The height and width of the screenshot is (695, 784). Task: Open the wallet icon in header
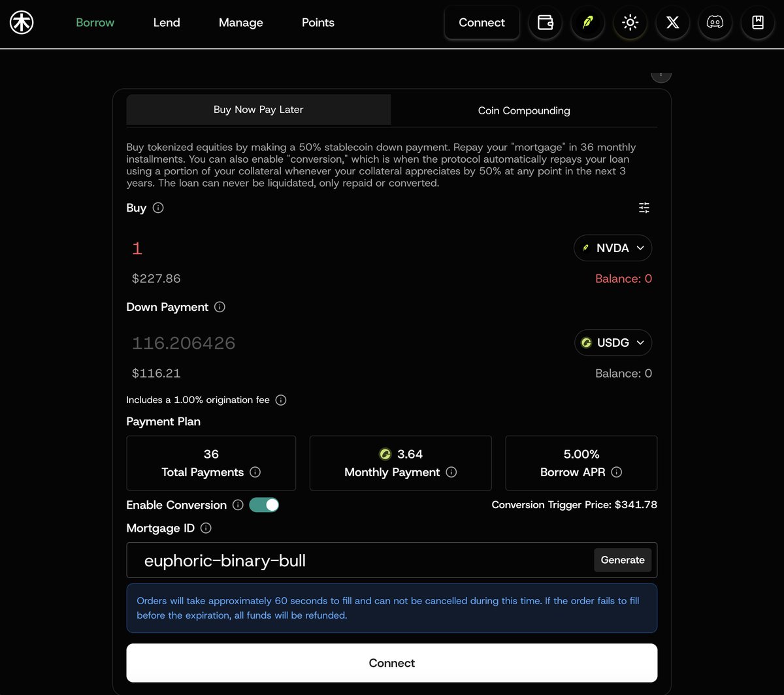tap(545, 23)
